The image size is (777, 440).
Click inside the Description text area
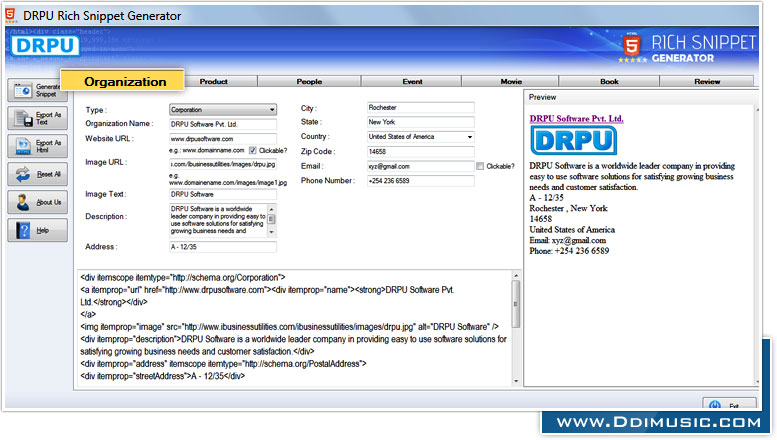pos(218,220)
